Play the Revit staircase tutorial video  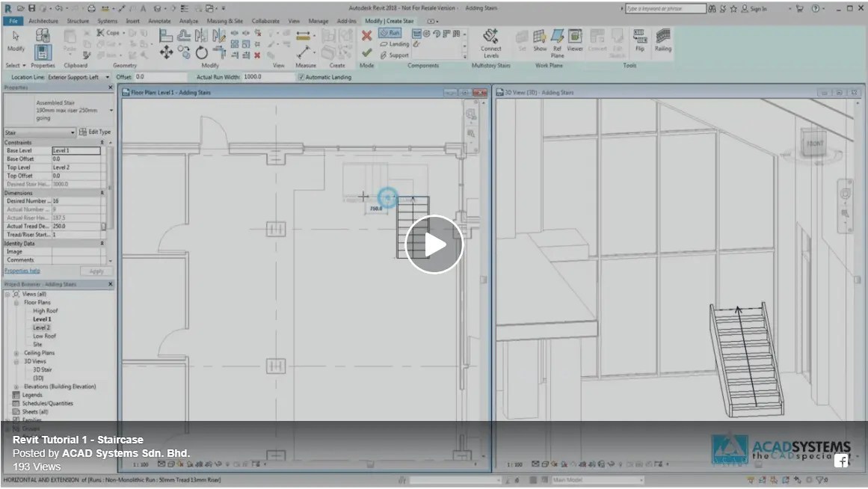434,244
